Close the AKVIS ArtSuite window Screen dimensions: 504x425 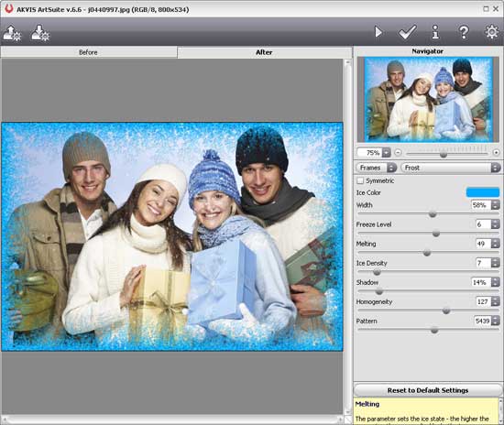496,9
